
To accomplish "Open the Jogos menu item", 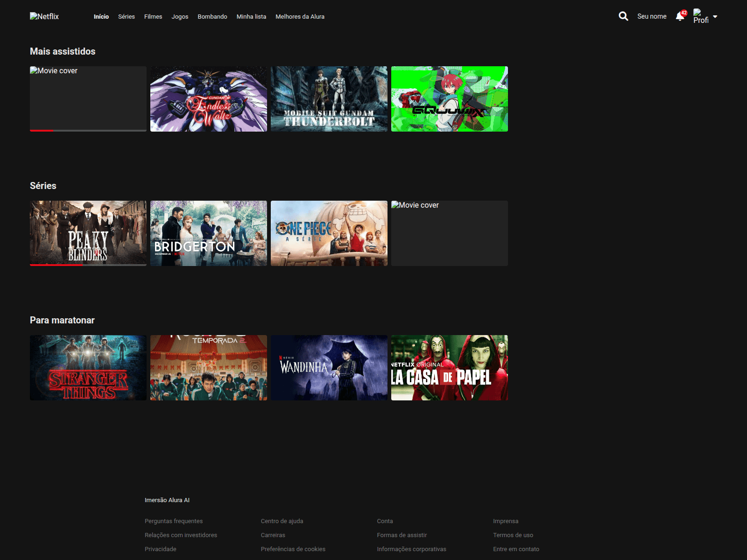I will 180,17.
